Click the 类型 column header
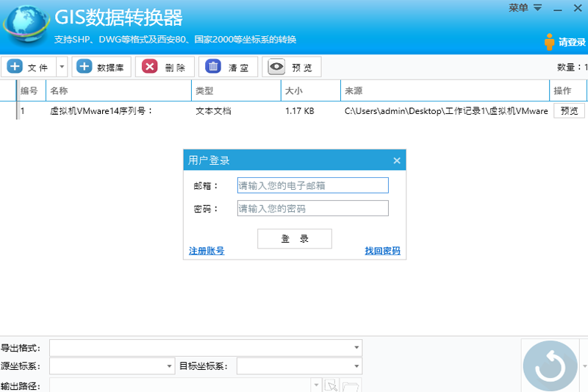 236,90
